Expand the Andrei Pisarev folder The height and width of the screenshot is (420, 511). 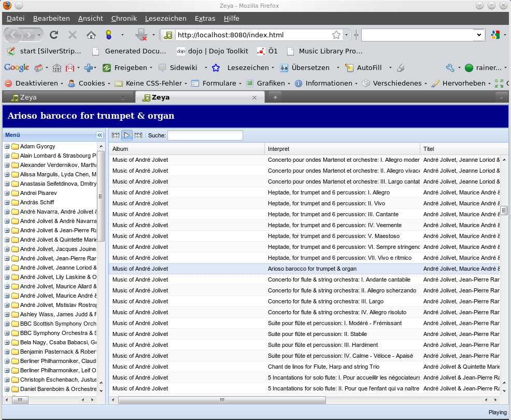tap(7, 193)
